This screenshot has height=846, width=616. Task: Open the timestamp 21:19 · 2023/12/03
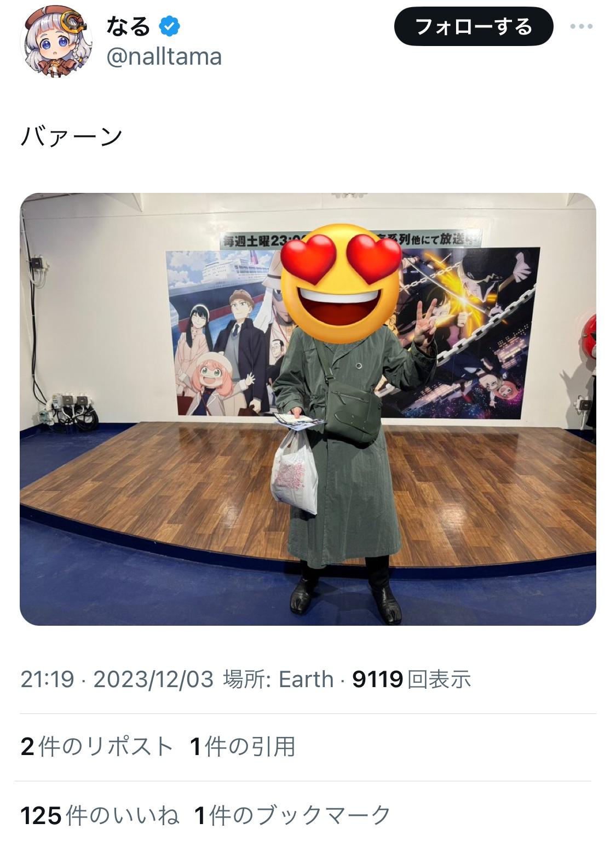(117, 679)
